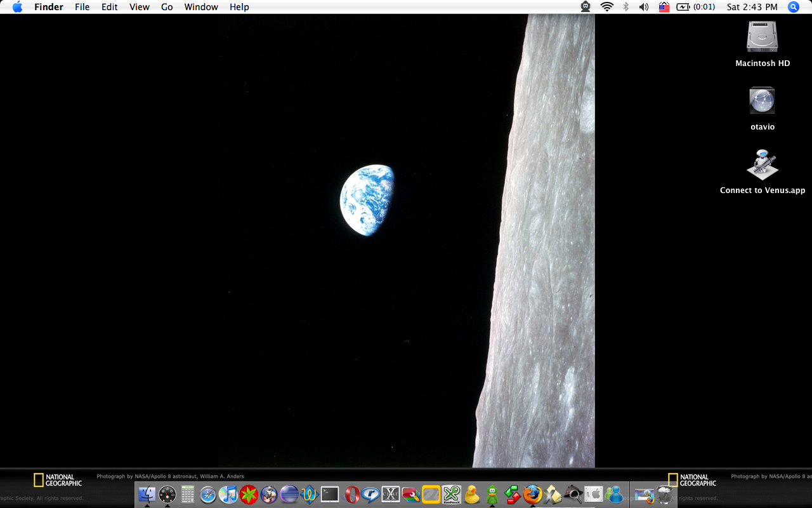Launch Safari compass icon in Dock

coord(208,494)
